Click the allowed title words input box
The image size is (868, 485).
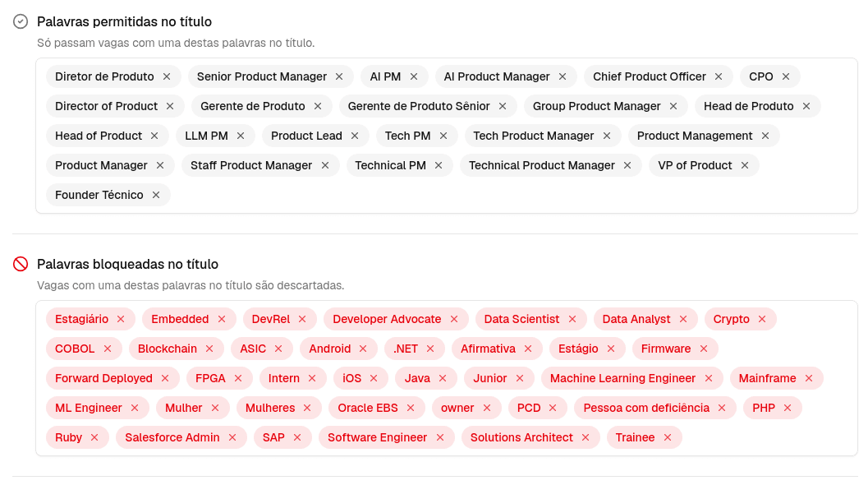[x=447, y=136]
